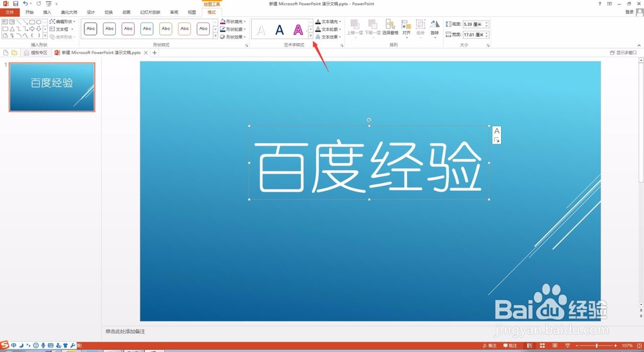
Task: Open shape styles dialog launcher
Action: point(247,45)
